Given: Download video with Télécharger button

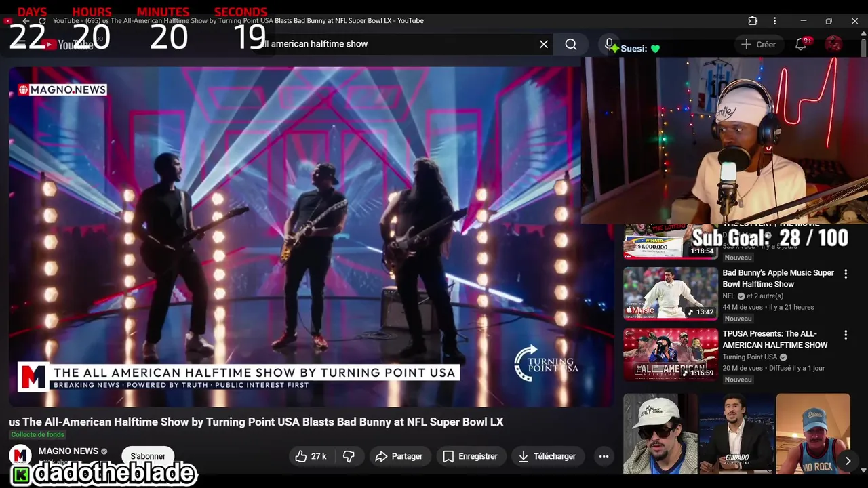Looking at the screenshot, I should (x=547, y=457).
